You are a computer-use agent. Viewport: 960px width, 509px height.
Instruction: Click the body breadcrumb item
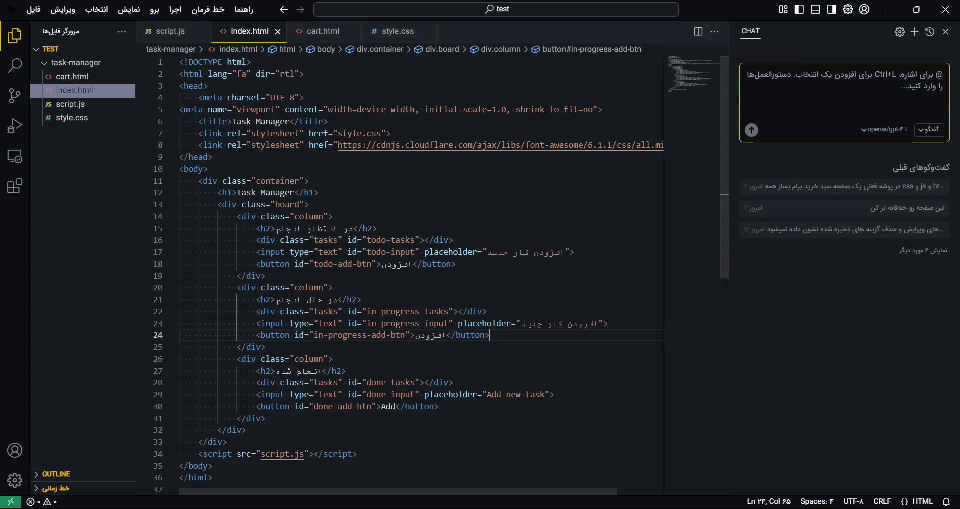[x=321, y=49]
